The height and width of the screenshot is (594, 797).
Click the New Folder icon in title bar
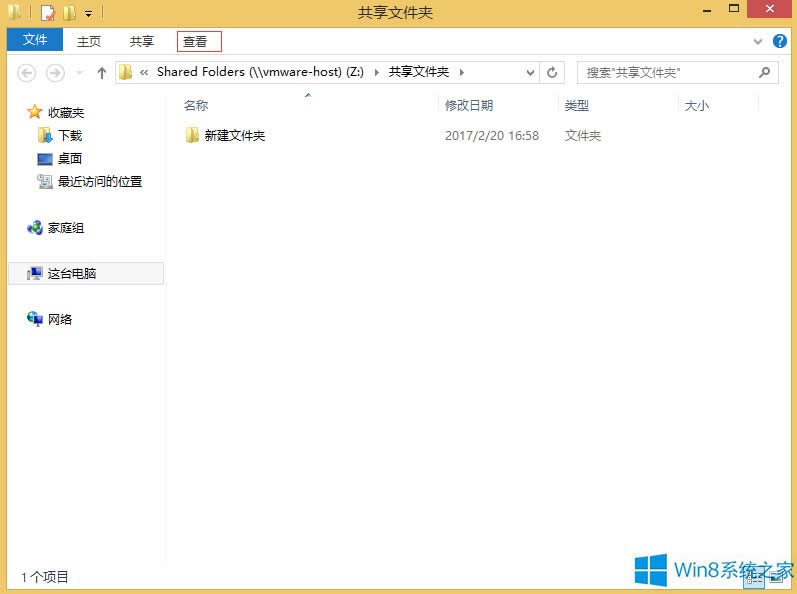(x=69, y=13)
